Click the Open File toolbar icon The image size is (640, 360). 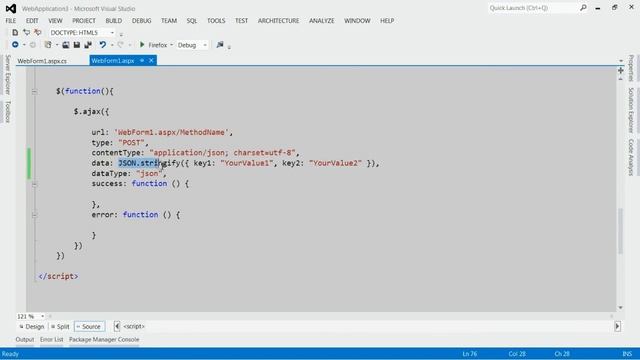pos(65,45)
